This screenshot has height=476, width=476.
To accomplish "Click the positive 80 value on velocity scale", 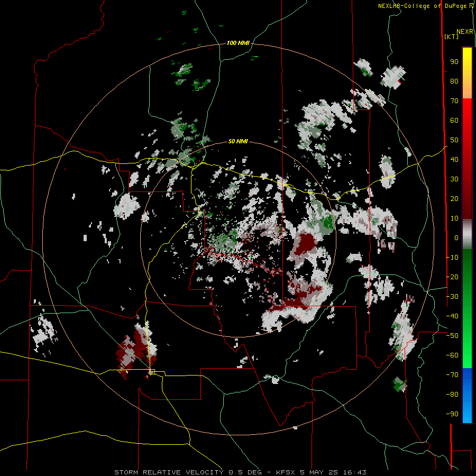I will click(x=454, y=81).
